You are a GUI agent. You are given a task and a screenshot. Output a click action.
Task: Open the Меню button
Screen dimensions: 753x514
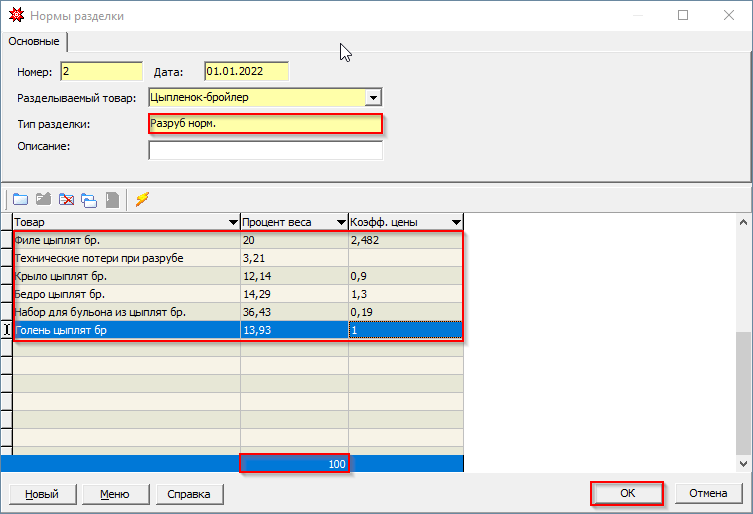[114, 494]
